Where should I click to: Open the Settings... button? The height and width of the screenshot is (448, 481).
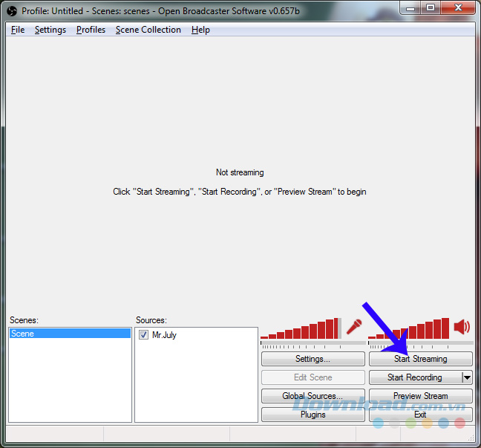(x=313, y=359)
